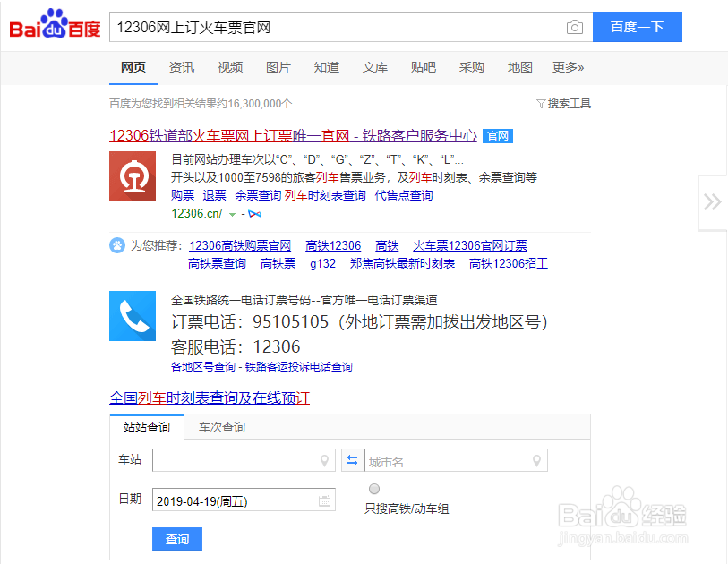Click the camera icon in the search box
The height and width of the screenshot is (564, 728).
(574, 27)
